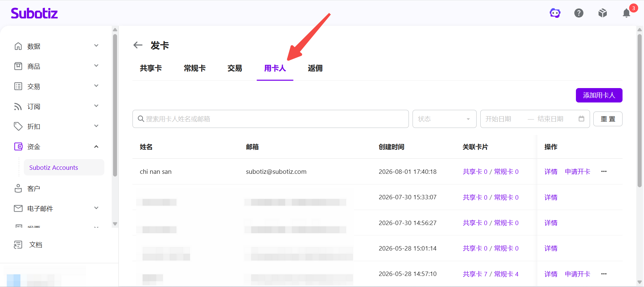Click the main page vertical scrollbar
Screen dimensions: 644x287
[x=640, y=111]
